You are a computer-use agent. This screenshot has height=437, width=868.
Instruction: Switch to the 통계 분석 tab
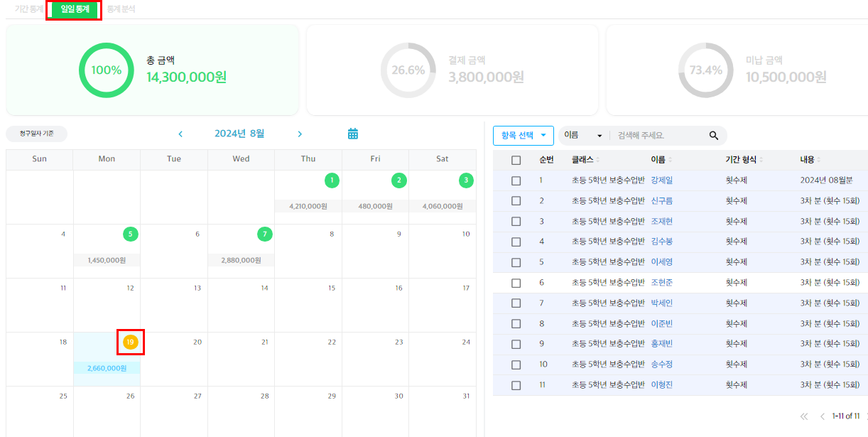(x=121, y=9)
